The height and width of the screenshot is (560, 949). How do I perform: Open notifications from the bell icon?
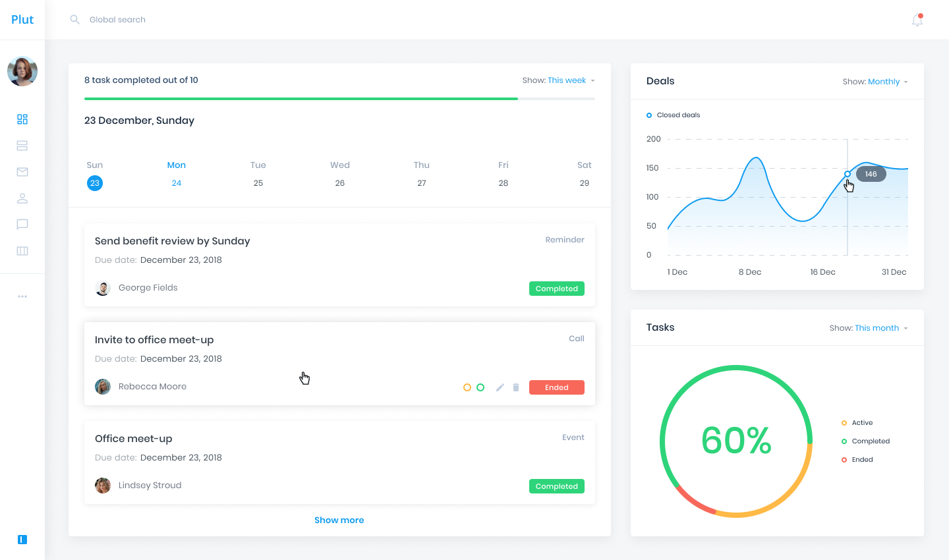[917, 20]
